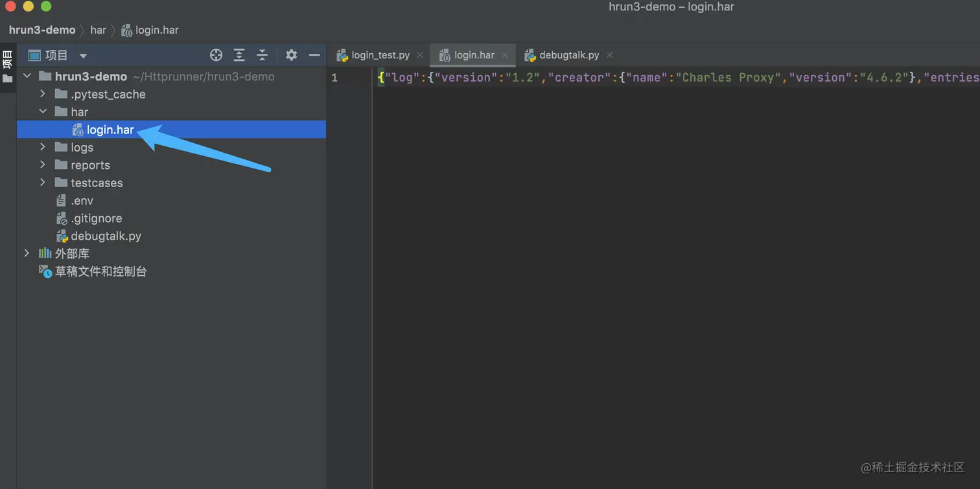Expand the testcases folder
Screen dimensions: 980x489
[43, 183]
